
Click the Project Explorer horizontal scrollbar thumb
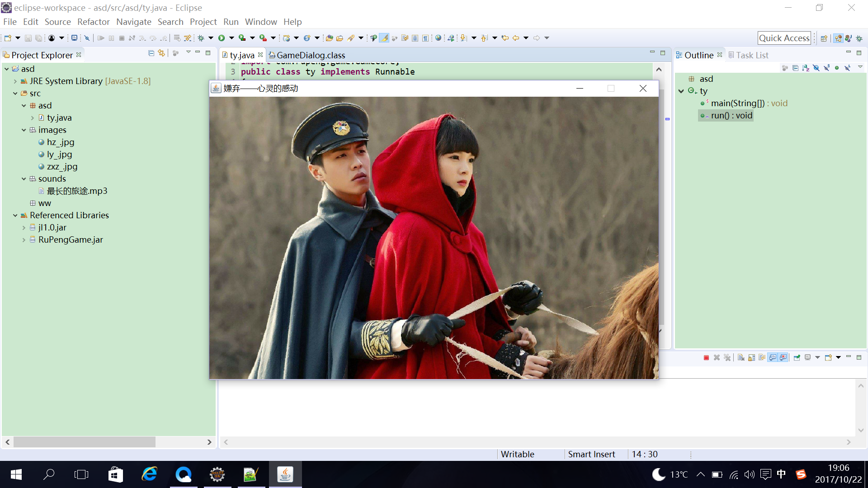(85, 442)
